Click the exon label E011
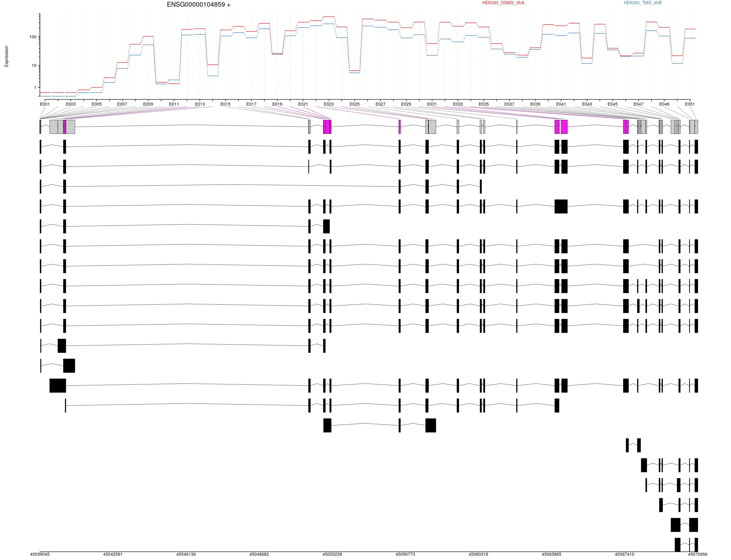Screen dimensions: 731x560 click(x=174, y=104)
